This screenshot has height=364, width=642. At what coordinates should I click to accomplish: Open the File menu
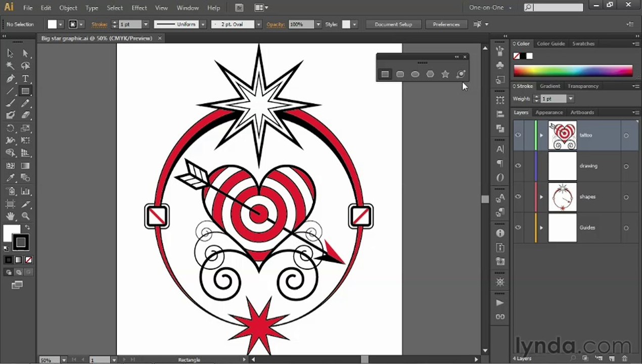coord(28,8)
